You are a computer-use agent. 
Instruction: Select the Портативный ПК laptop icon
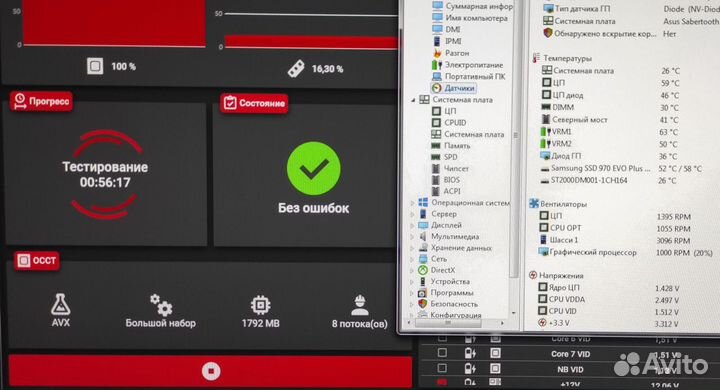pyautogui.click(x=437, y=76)
